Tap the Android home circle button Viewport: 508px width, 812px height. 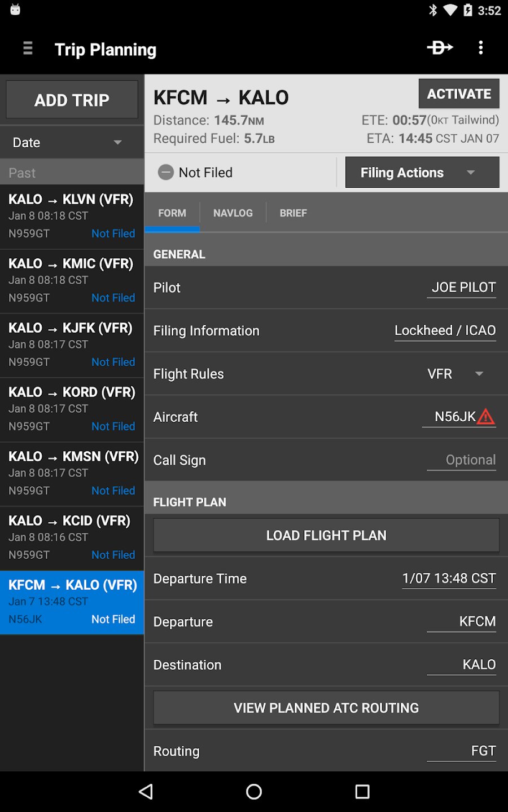click(x=254, y=792)
